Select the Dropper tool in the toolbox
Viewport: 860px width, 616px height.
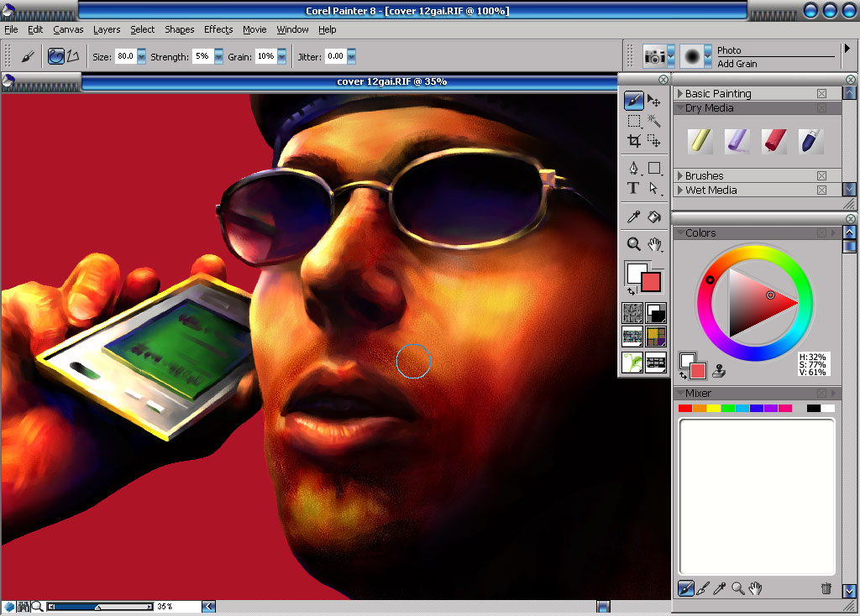(x=634, y=217)
